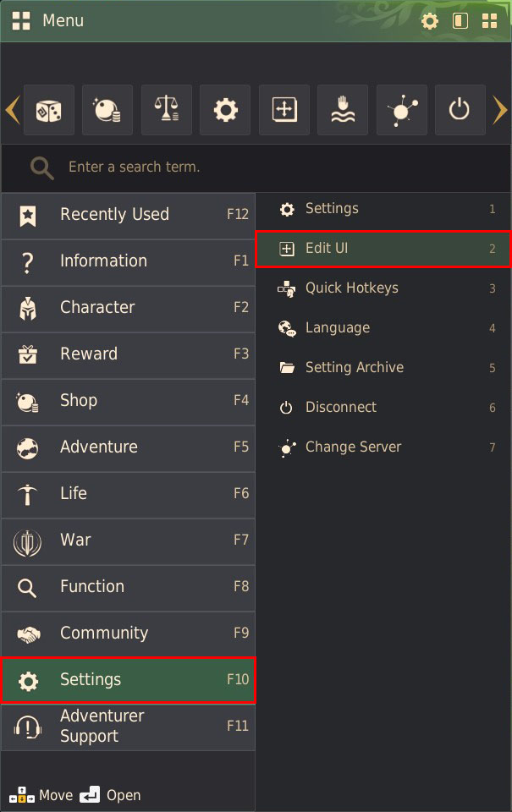Select the gear icon on the toolbar
This screenshot has width=512, height=812.
(x=225, y=110)
